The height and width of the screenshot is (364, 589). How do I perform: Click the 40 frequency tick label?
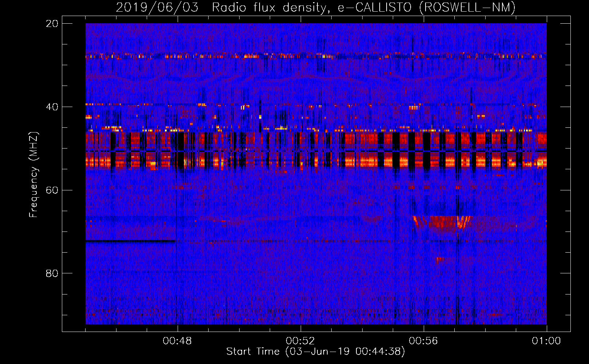[52, 107]
